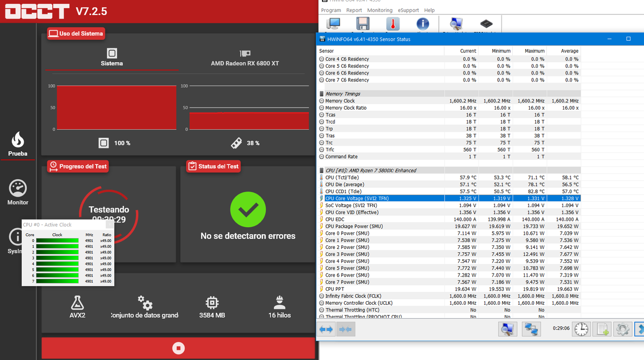This screenshot has width=644, height=360.
Task: Open the Monitor gauge section in OCCT
Action: [x=18, y=193]
